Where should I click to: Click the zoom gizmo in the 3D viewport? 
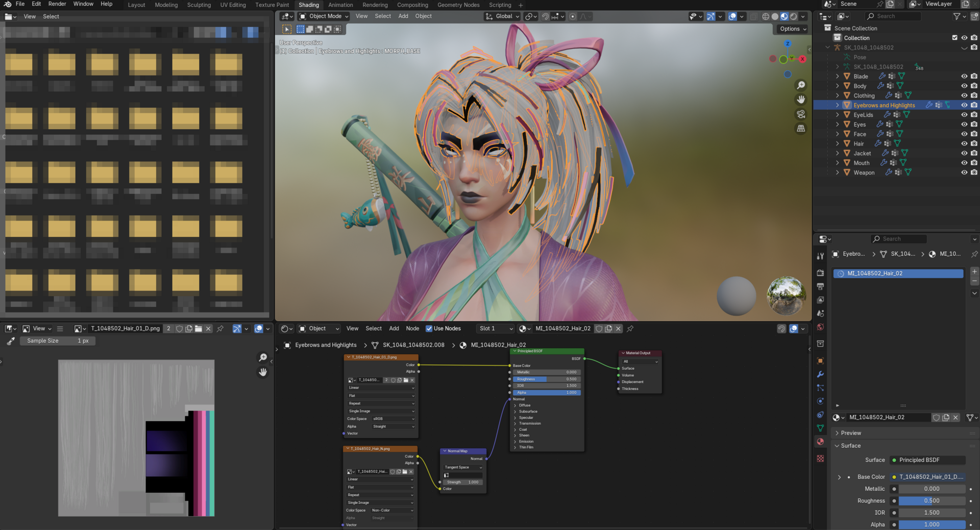click(801, 85)
